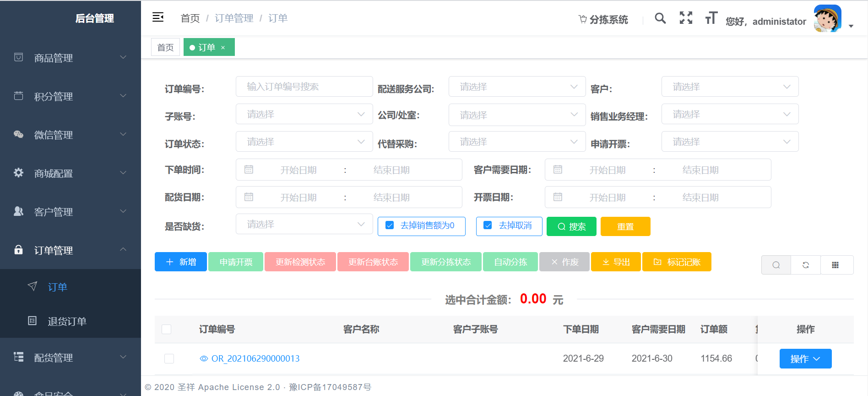The image size is (868, 396).
Task: Click the 微信管理 WeChat icon
Action: pos(18,134)
